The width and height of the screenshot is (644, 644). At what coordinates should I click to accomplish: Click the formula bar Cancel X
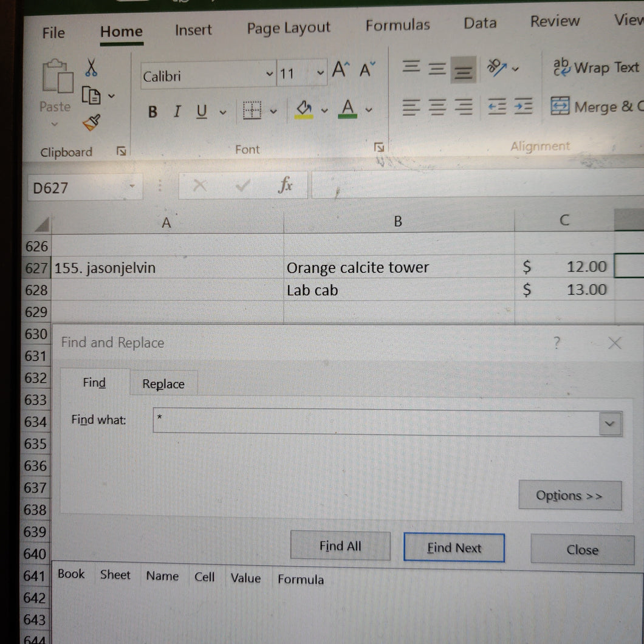click(200, 186)
